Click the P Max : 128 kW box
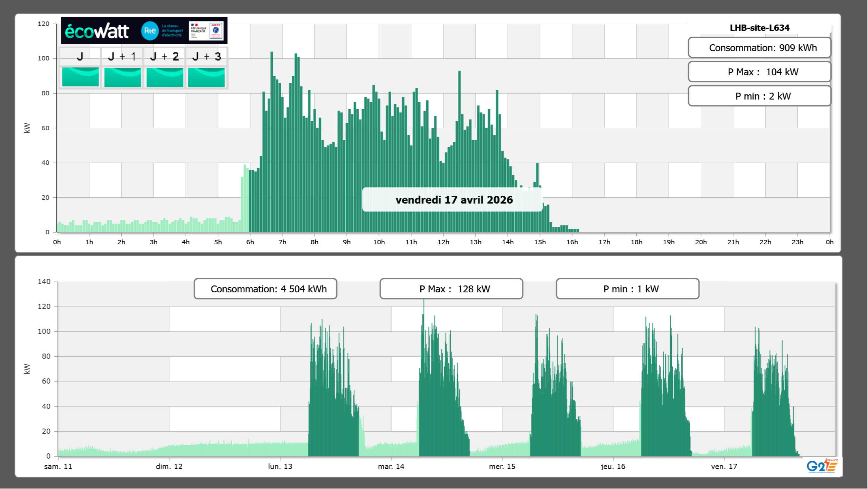 [451, 289]
